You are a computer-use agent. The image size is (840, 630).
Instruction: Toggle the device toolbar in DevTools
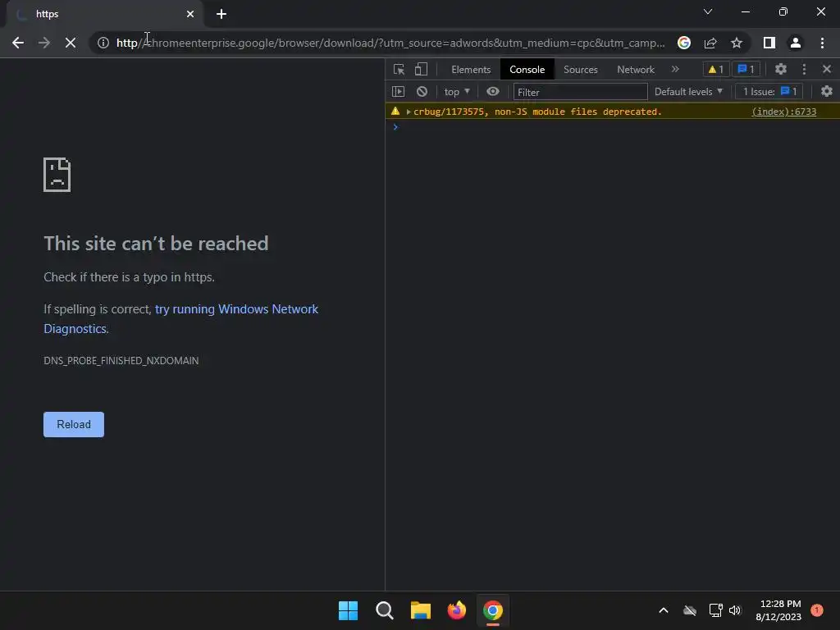click(x=422, y=69)
